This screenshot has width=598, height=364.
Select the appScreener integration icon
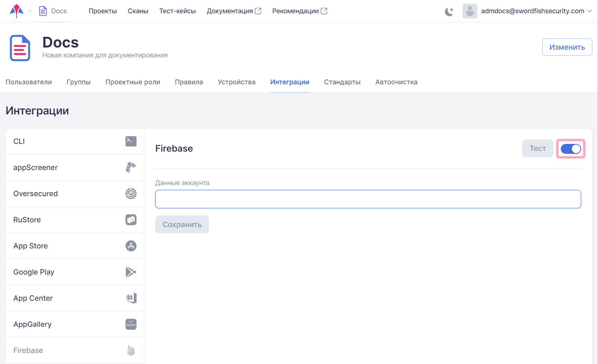[x=131, y=167]
